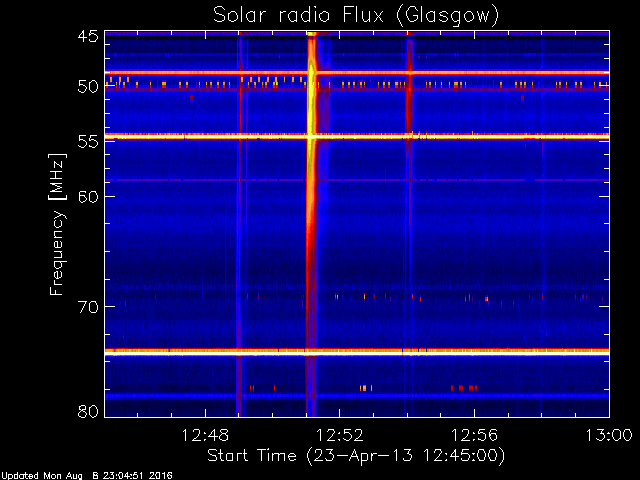
Task: Click the 'Solar radio Flux (Glasgow)' title
Action: click(x=356, y=16)
